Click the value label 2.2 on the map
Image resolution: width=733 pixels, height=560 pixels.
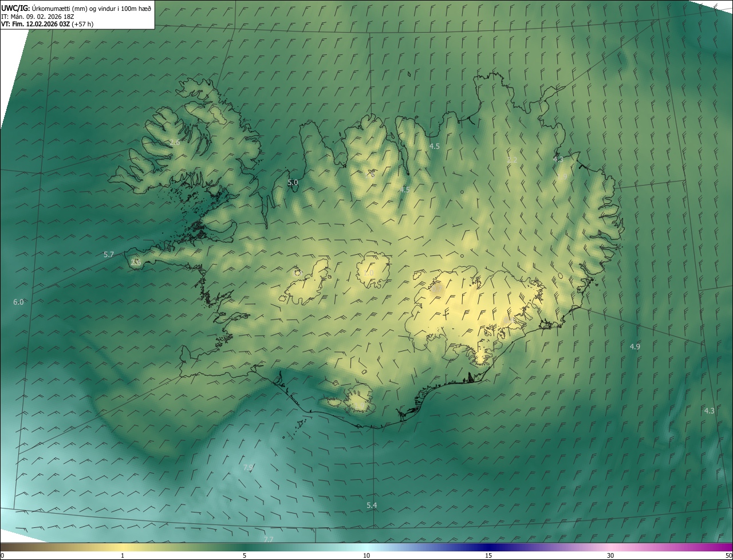pos(512,160)
